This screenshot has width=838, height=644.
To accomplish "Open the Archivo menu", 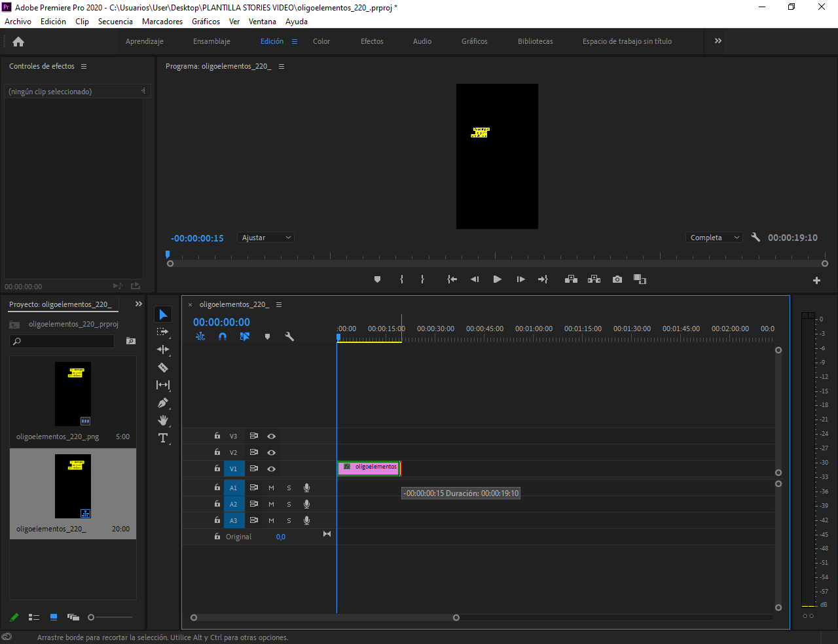I will tap(18, 22).
